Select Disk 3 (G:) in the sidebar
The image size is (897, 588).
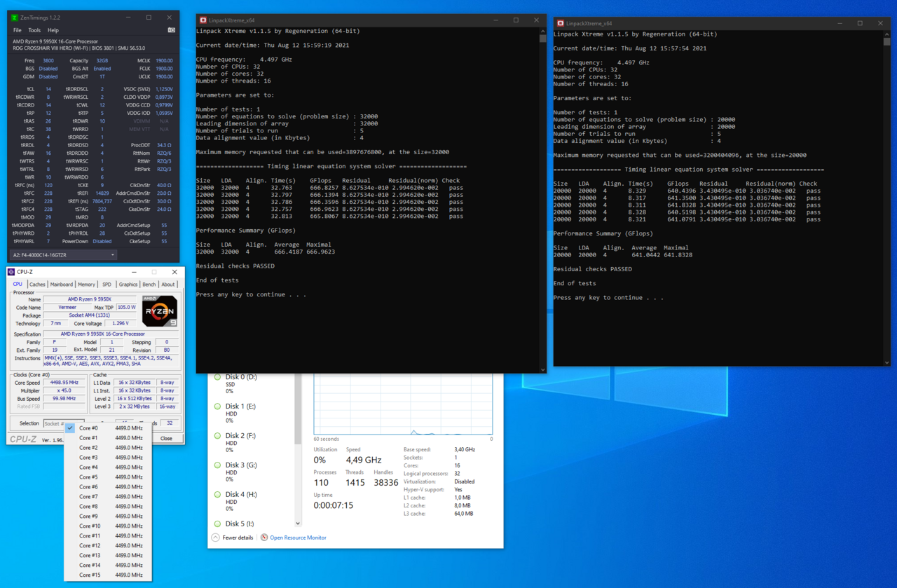(241, 465)
